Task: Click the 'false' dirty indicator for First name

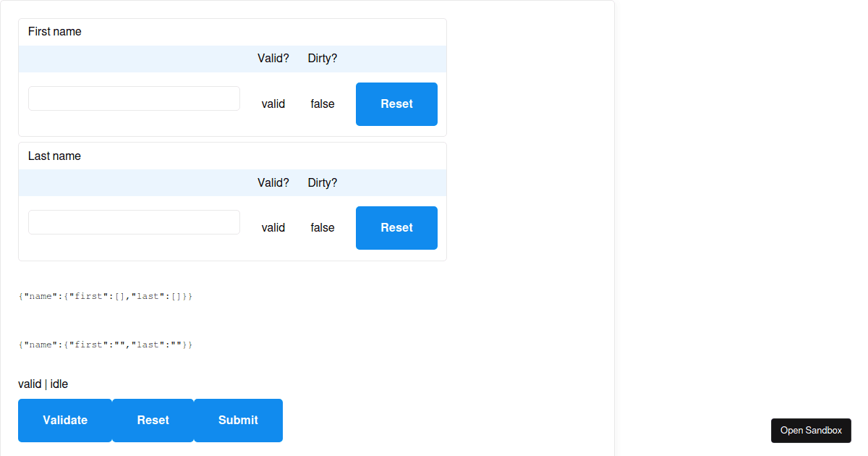Action: (322, 104)
